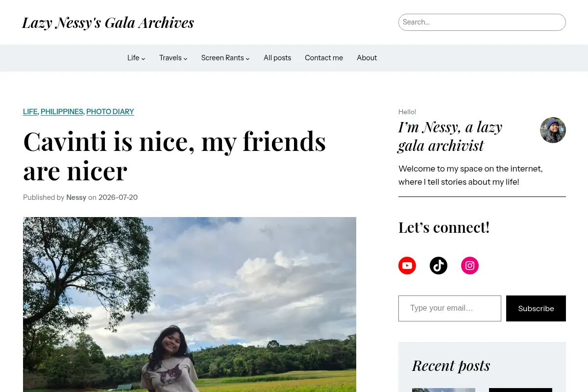Open the Life menu item

[x=133, y=58]
